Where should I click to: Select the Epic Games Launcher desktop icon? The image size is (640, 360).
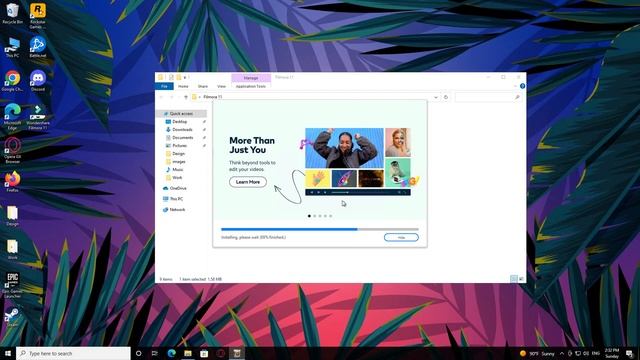coord(12,285)
